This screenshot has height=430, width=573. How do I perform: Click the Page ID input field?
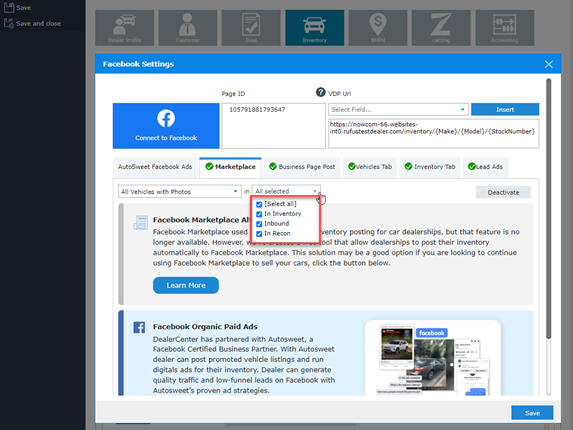pyautogui.click(x=273, y=126)
